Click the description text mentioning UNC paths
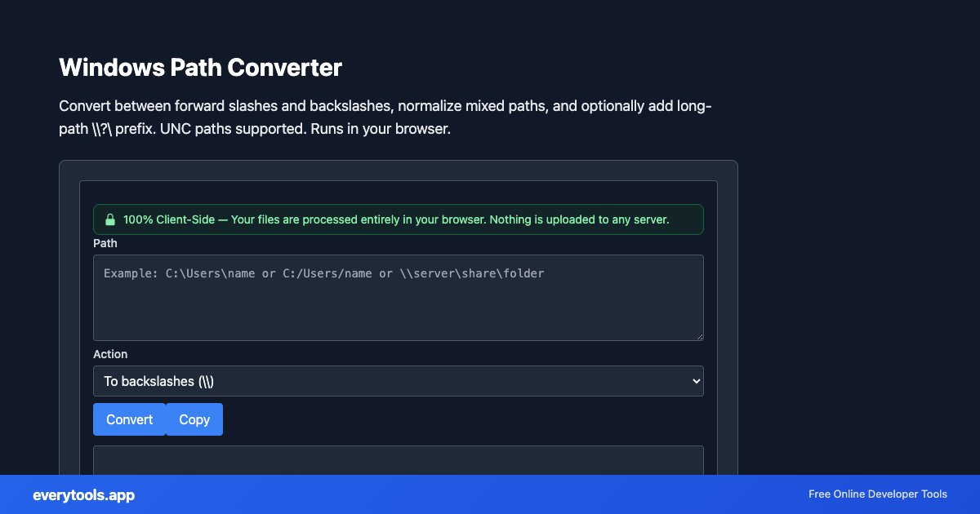The width and height of the screenshot is (980, 514). [384, 117]
